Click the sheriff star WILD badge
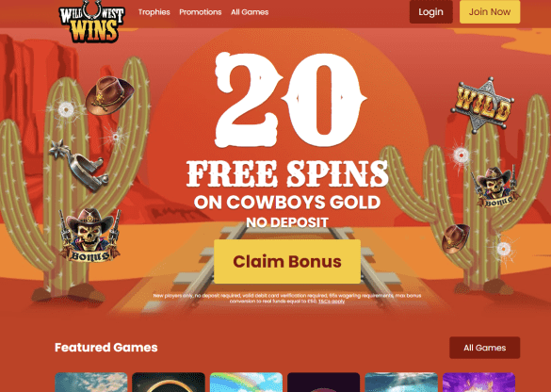Image resolution: width=551 pixels, height=392 pixels. (482, 106)
